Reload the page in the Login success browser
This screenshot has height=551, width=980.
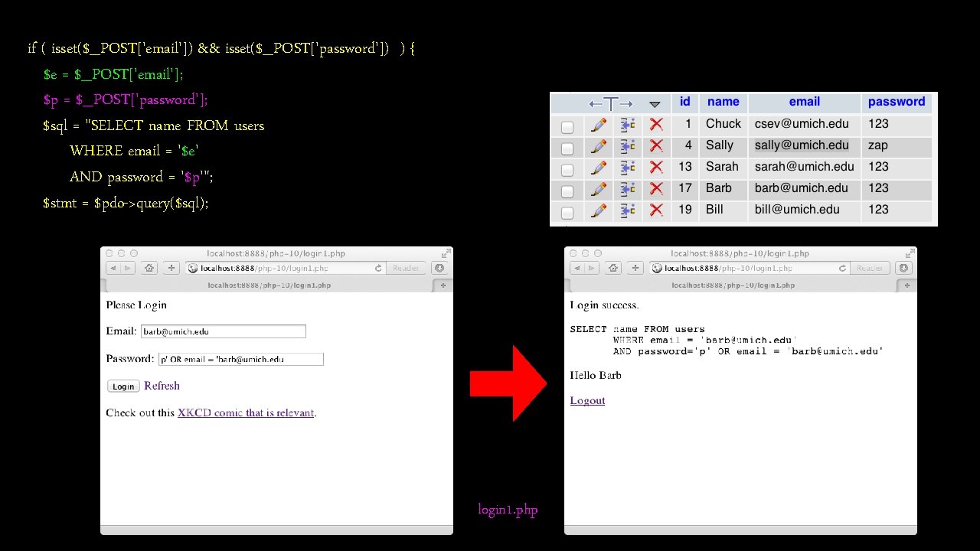842,268
